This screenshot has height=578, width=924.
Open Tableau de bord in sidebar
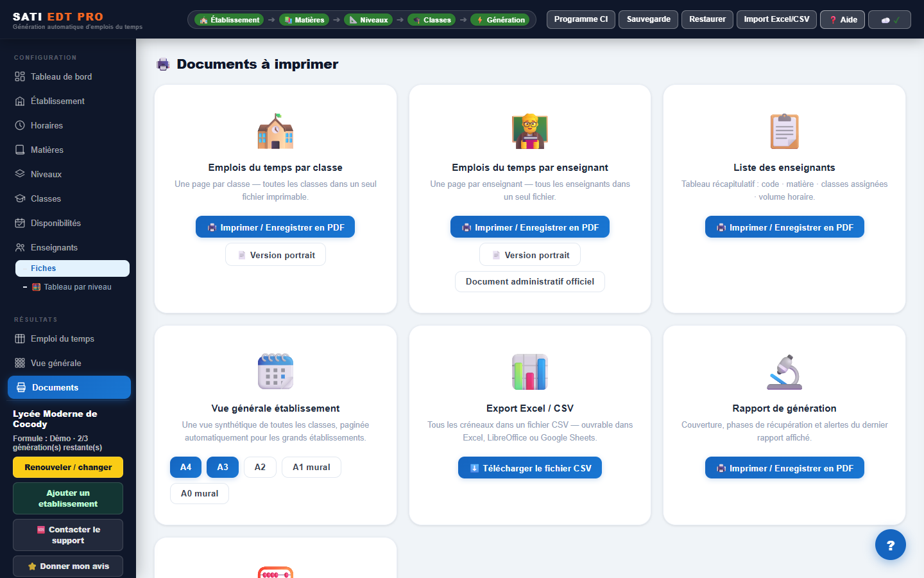point(69,76)
